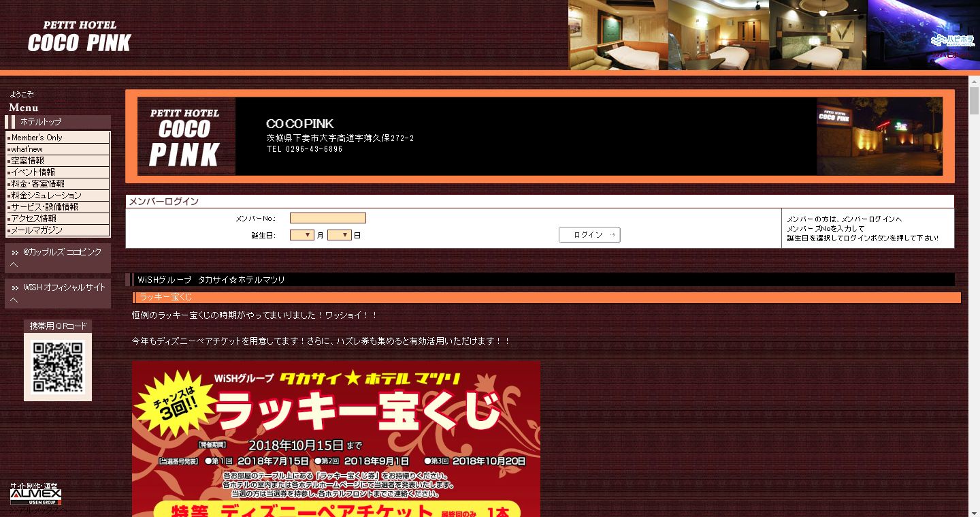Click the blue-lit room photo in header

924,35
